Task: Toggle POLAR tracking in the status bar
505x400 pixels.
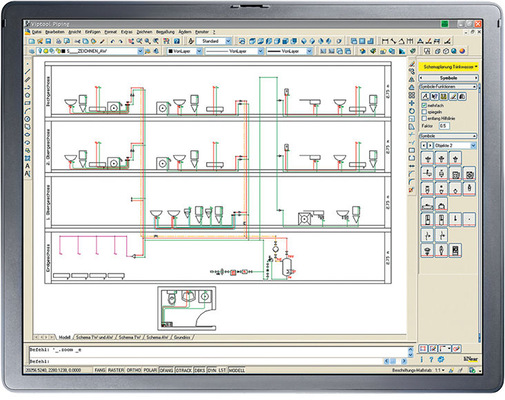Action: coord(150,370)
